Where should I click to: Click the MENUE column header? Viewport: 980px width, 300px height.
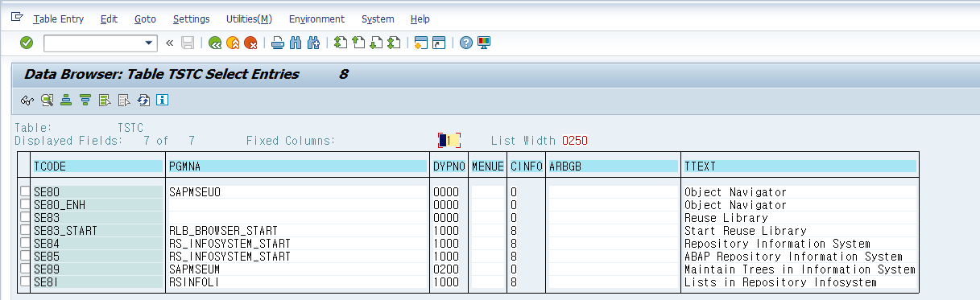pyautogui.click(x=487, y=166)
